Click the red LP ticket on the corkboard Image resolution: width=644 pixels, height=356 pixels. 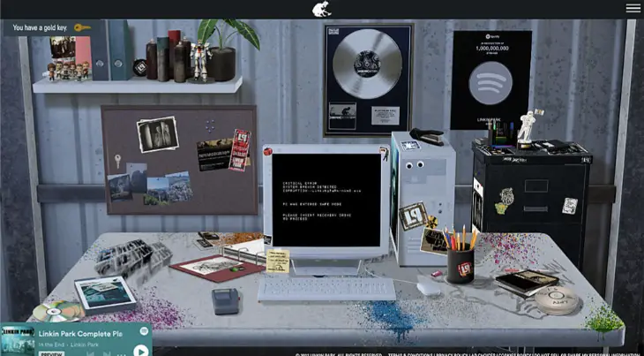240,150
